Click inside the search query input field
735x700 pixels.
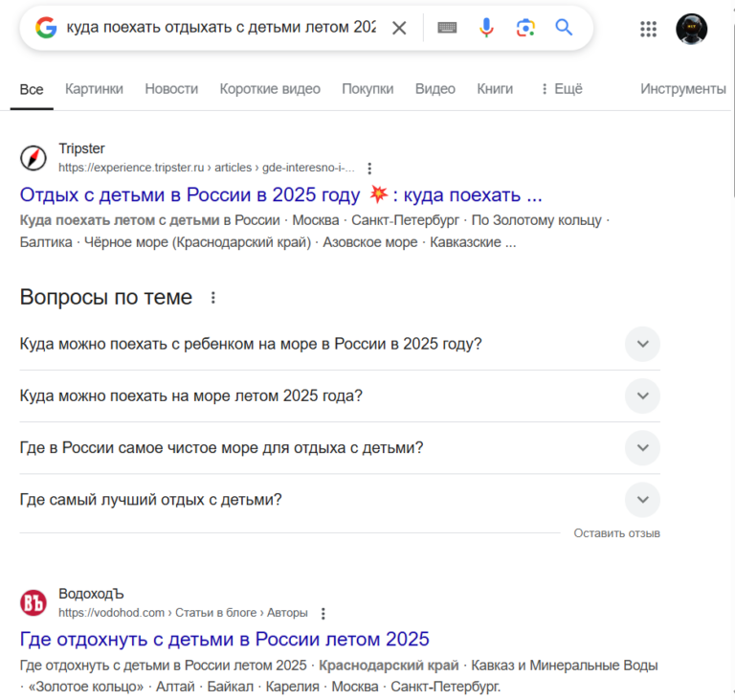point(220,28)
